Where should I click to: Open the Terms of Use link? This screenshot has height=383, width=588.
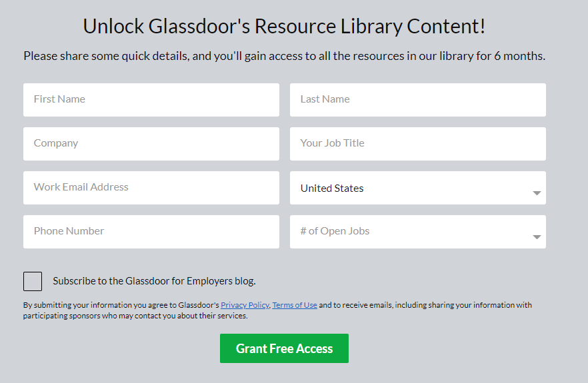point(295,305)
